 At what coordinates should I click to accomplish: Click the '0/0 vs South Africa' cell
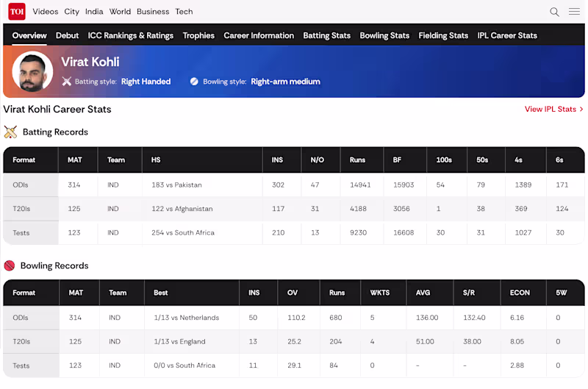[184, 365]
